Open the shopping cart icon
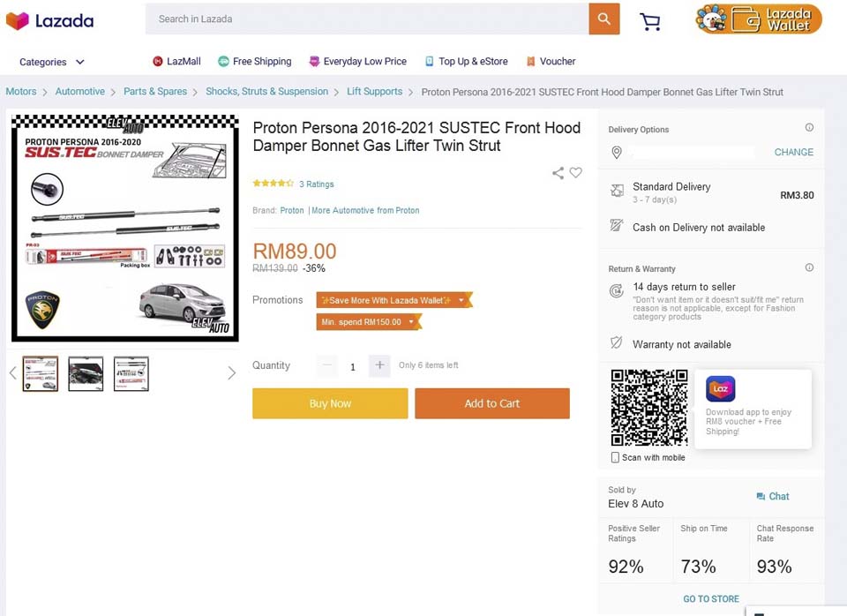This screenshot has width=847, height=616. point(650,21)
